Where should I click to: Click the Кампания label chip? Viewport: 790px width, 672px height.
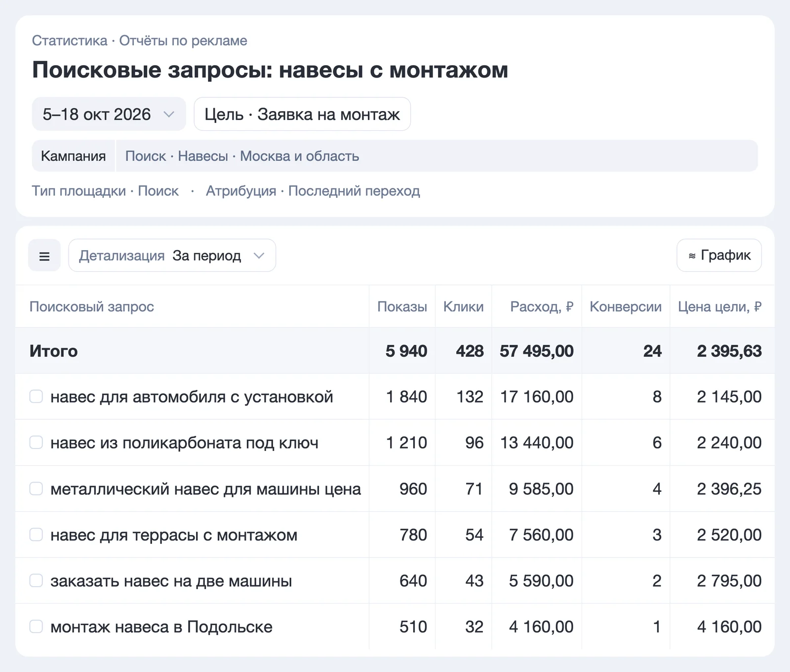coord(73,156)
